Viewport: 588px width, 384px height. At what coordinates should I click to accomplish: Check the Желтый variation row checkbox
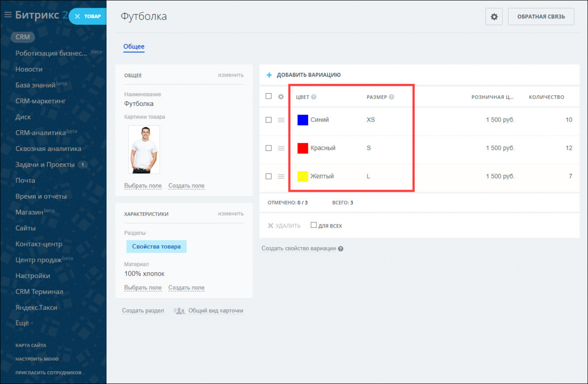tap(269, 176)
